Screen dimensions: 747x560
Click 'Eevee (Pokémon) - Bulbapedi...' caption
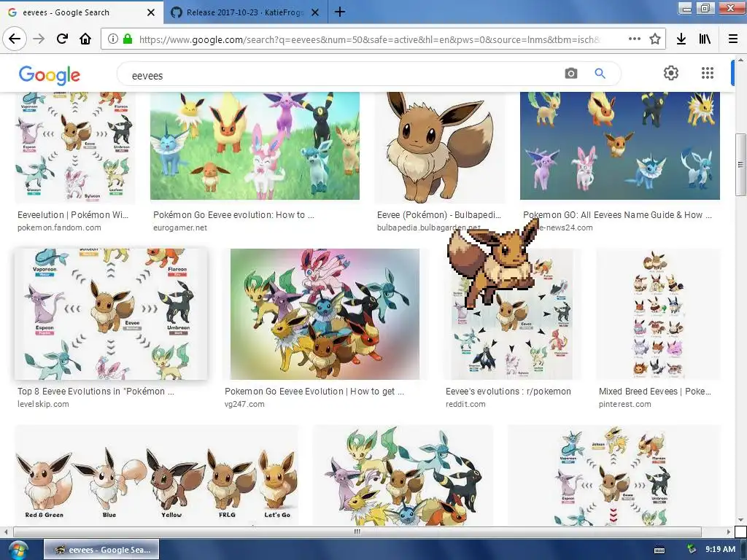pyautogui.click(x=438, y=215)
